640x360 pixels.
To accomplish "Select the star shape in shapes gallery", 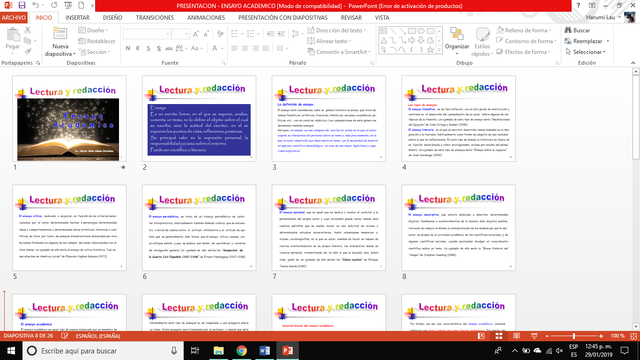I will [x=430, y=50].
